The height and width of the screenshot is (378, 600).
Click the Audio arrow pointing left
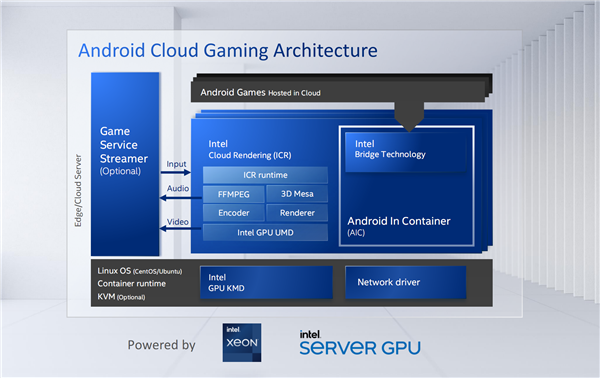[181, 198]
